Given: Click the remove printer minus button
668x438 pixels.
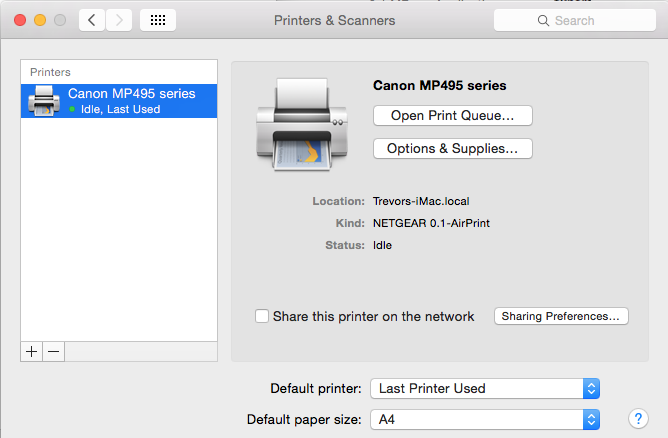Looking at the screenshot, I should coord(54,351).
